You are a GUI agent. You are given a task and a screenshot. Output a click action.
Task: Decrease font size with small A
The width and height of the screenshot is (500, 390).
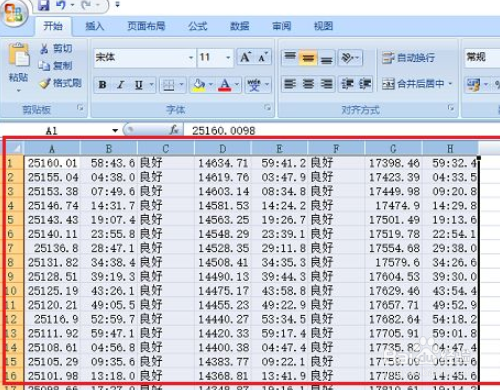click(263, 57)
